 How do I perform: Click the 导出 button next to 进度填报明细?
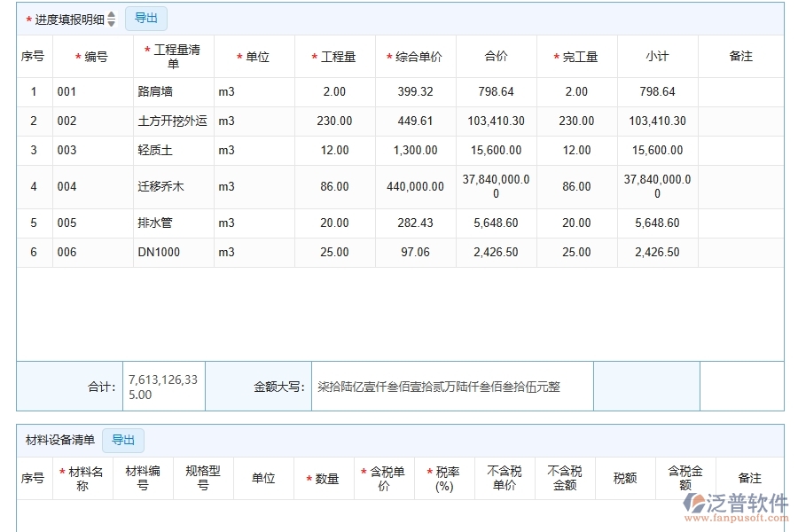point(145,18)
